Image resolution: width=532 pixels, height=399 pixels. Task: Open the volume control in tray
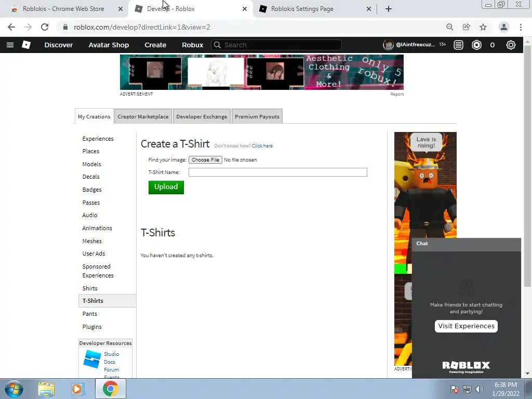[480, 389]
